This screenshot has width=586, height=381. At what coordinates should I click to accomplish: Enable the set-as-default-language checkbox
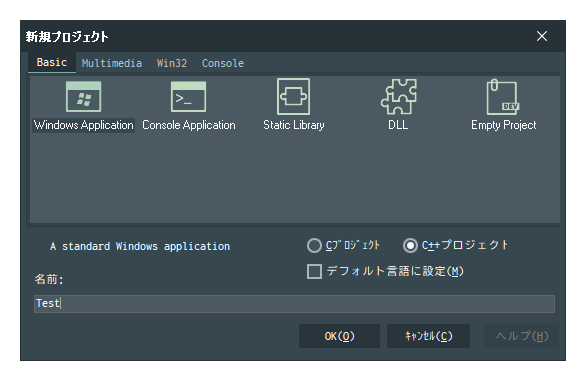(314, 271)
